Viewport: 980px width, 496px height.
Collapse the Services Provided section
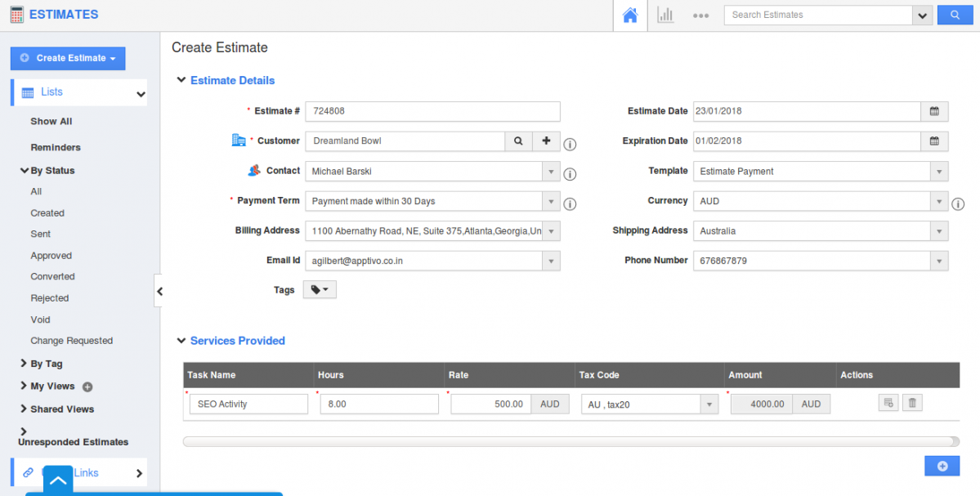[181, 341]
